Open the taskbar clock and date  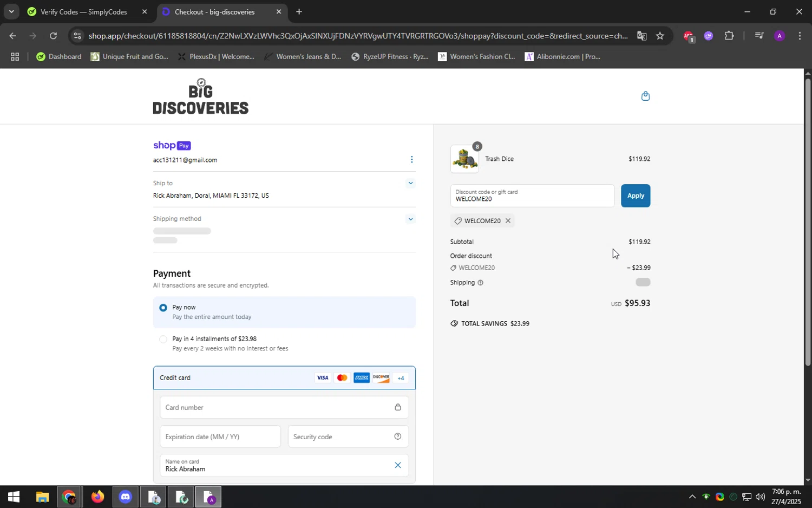(786, 497)
